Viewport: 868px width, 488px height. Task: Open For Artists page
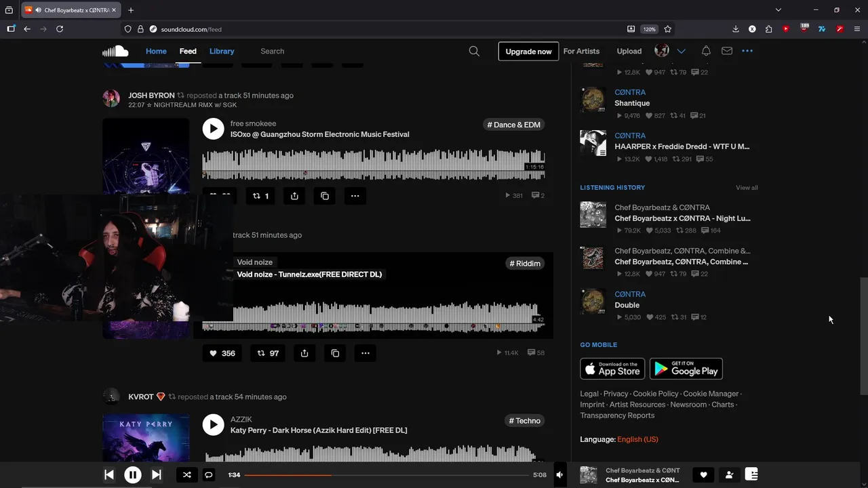(581, 51)
